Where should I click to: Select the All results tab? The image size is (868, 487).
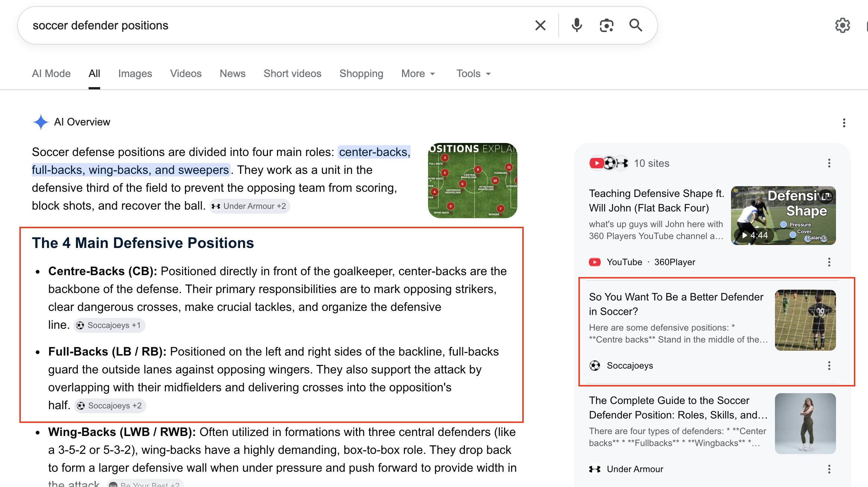(94, 74)
